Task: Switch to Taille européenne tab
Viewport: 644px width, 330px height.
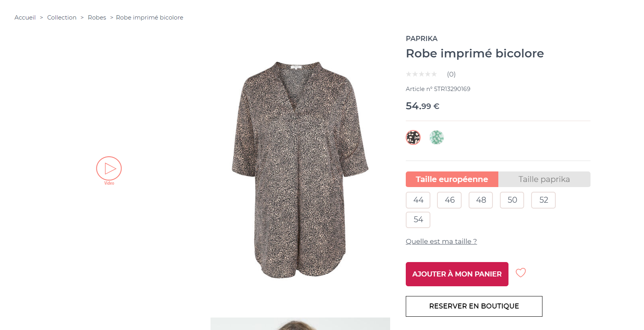Action: [452, 179]
